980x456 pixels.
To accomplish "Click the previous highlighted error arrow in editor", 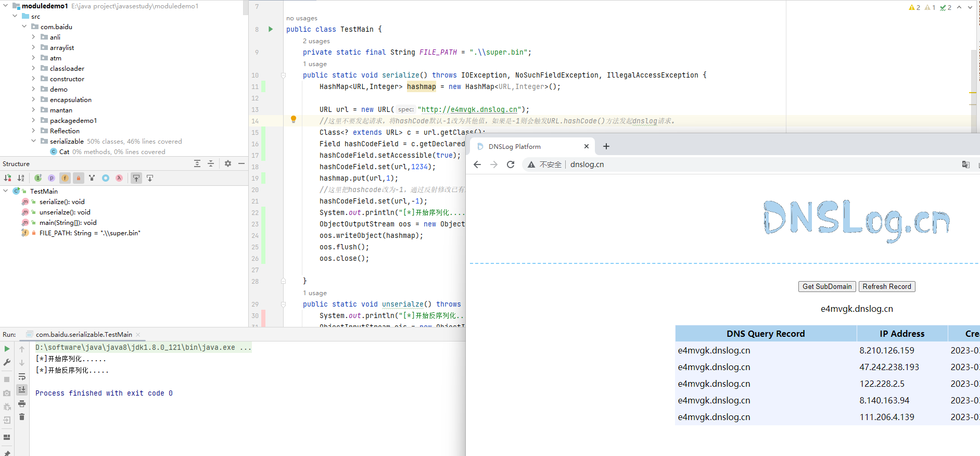I will (x=959, y=7).
